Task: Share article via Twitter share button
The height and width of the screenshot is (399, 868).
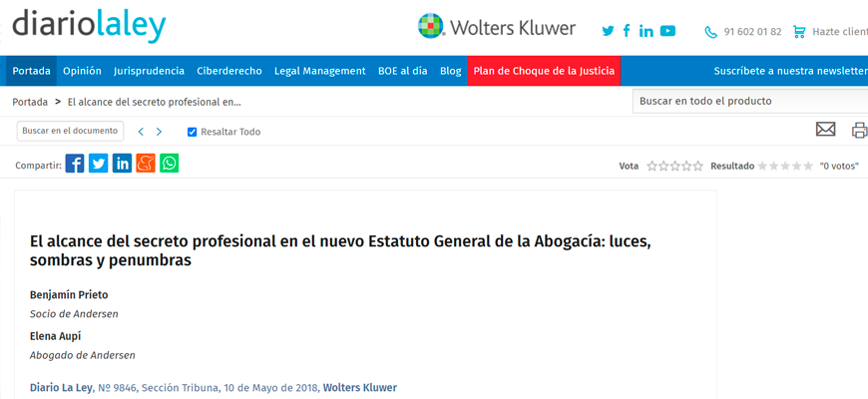Action: (x=98, y=164)
